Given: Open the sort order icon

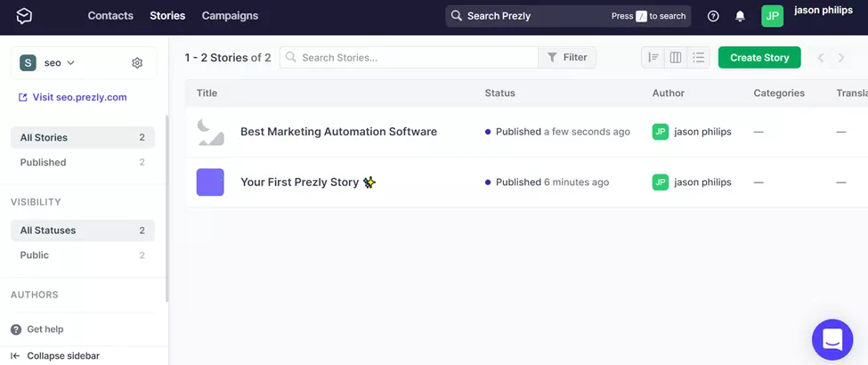Looking at the screenshot, I should tap(653, 58).
